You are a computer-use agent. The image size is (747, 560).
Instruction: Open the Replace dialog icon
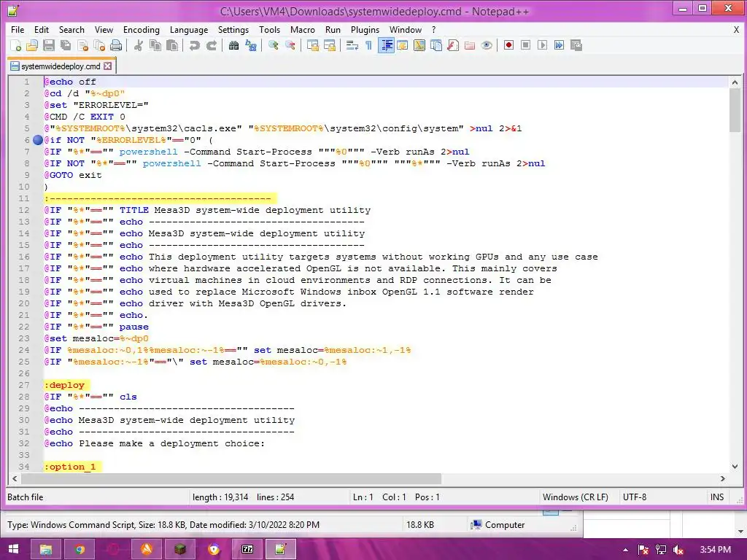tap(251, 45)
